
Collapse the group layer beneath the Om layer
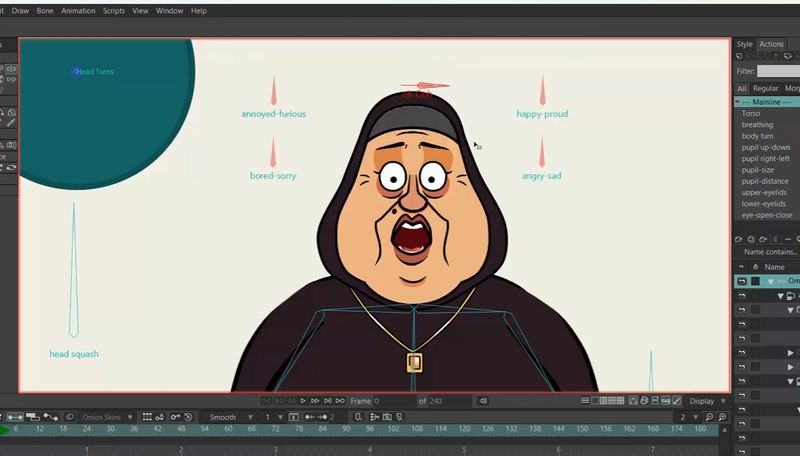coord(781,296)
